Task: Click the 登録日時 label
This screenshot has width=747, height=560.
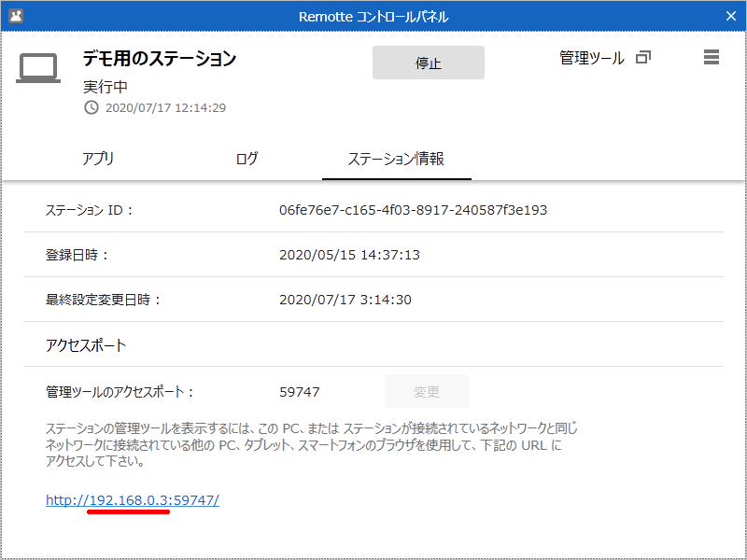Action: coord(78,255)
